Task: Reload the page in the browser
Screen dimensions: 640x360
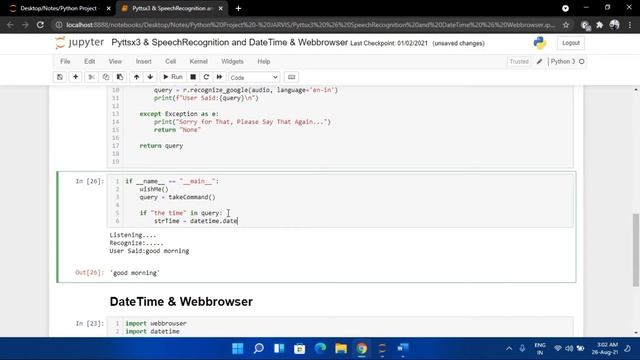Action: coord(40,25)
